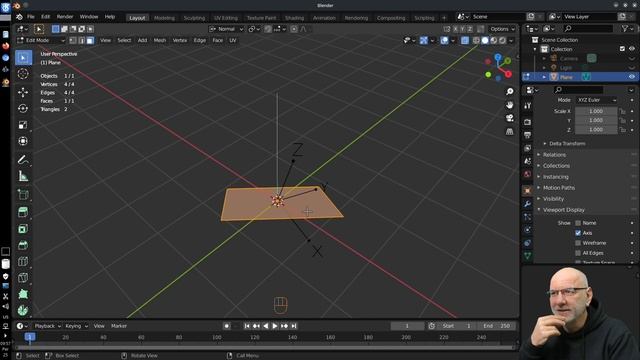Open the Render menu
The height and width of the screenshot is (360, 640).
65,17
